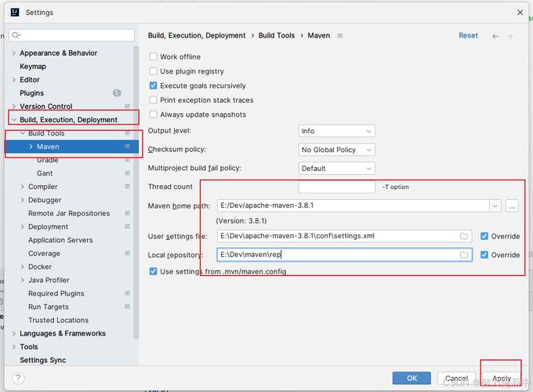Click project-level icon beside Build Tools
Screen dimensions: 533x392
click(127, 133)
